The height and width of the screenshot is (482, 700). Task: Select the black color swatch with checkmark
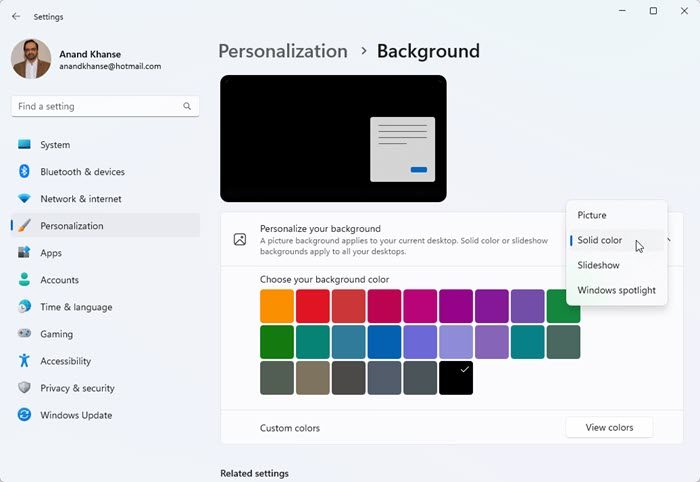click(456, 378)
